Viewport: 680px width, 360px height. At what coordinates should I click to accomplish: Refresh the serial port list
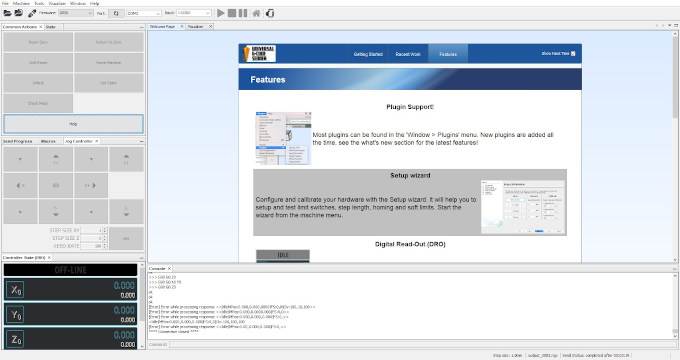pyautogui.click(x=116, y=13)
